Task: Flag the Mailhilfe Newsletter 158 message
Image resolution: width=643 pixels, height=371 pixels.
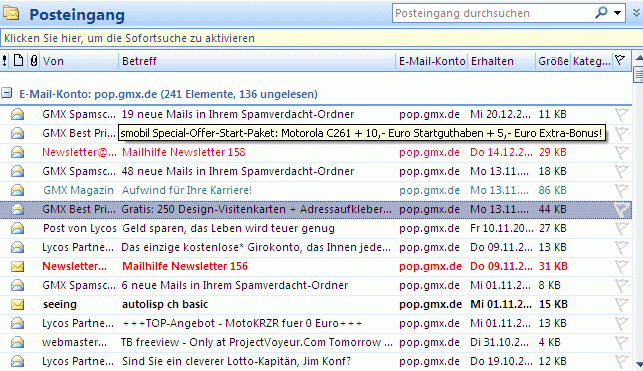Action: [621, 152]
